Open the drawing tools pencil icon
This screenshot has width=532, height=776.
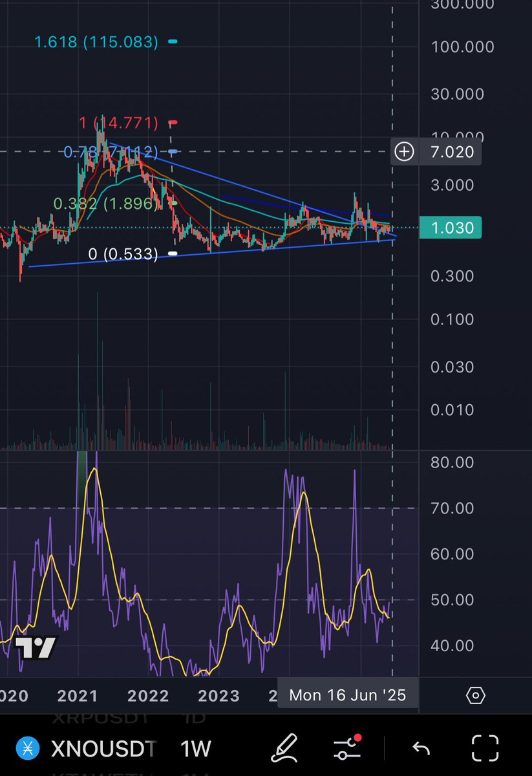[283, 749]
